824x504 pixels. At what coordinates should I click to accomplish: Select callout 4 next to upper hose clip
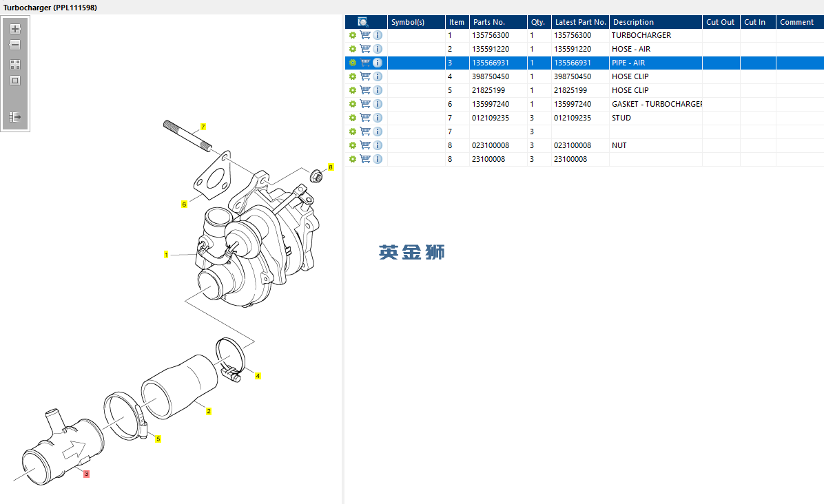pos(258,376)
